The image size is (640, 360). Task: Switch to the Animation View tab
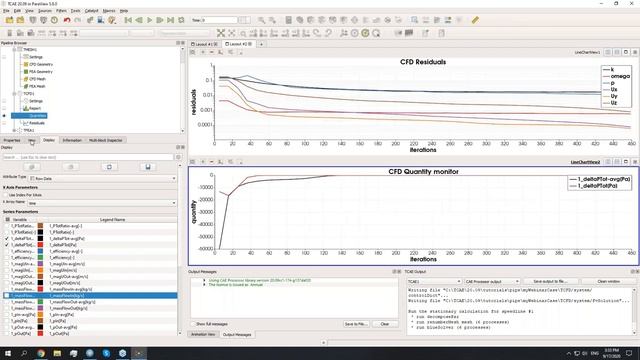[x=203, y=334]
